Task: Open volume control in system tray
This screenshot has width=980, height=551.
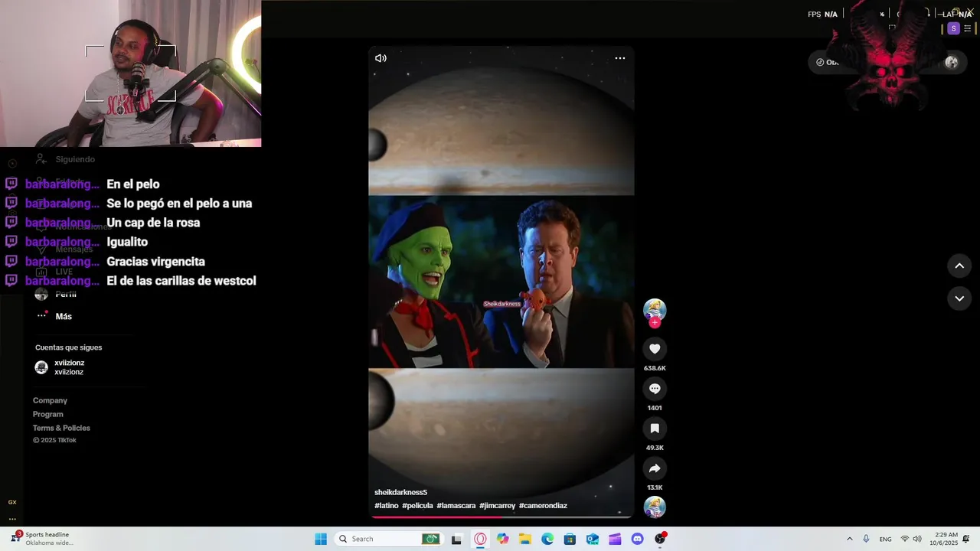Action: pos(917,539)
